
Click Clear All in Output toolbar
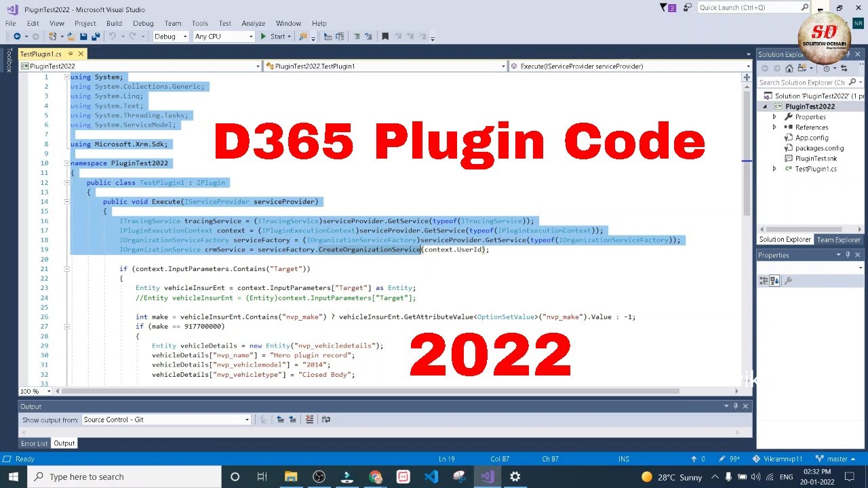click(310, 420)
